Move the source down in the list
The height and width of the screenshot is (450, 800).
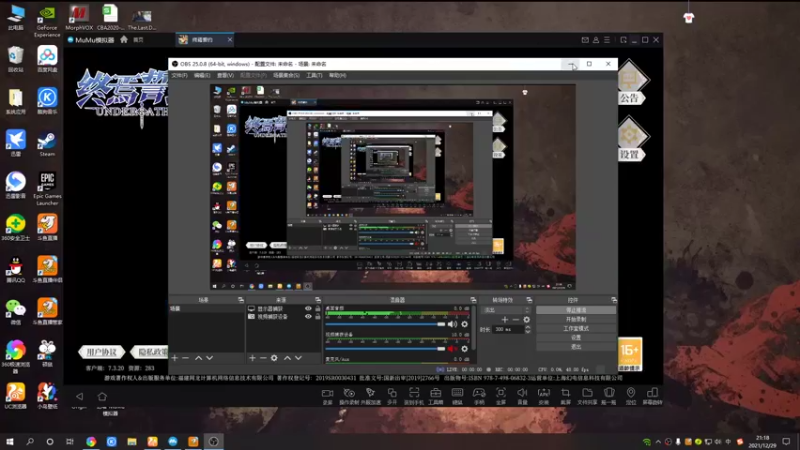click(298, 358)
